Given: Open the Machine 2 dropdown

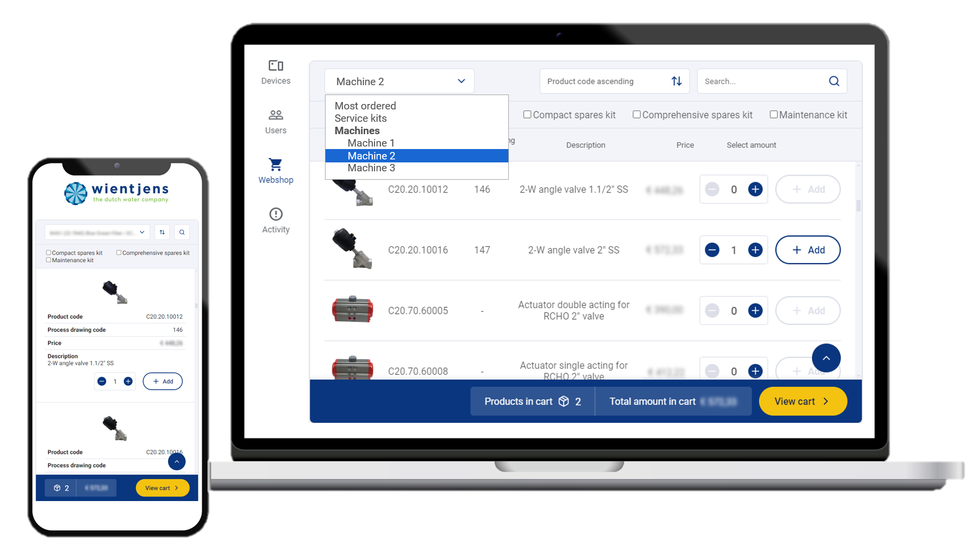Looking at the screenshot, I should click(399, 81).
